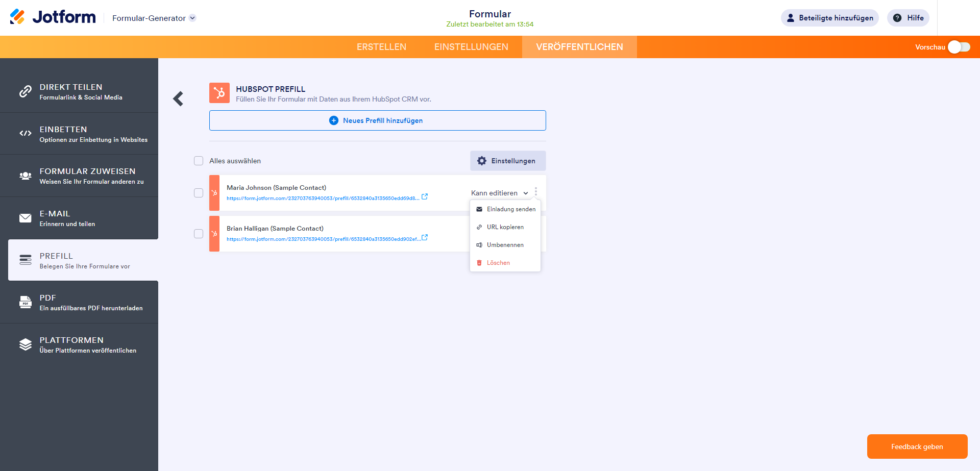The image size is (980, 471).
Task: Click the Zuletzt bearbeitet am 13:54 text
Action: point(490,24)
